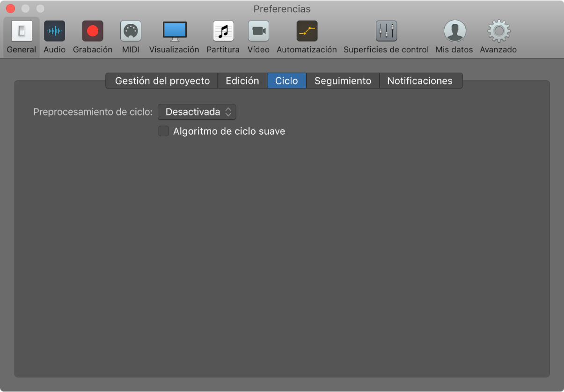Select the Grabación record icon
The height and width of the screenshot is (392, 564).
click(x=93, y=31)
